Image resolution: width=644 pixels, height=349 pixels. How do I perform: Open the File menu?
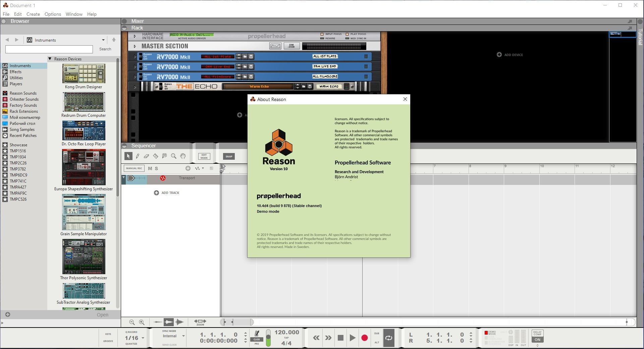(6, 14)
